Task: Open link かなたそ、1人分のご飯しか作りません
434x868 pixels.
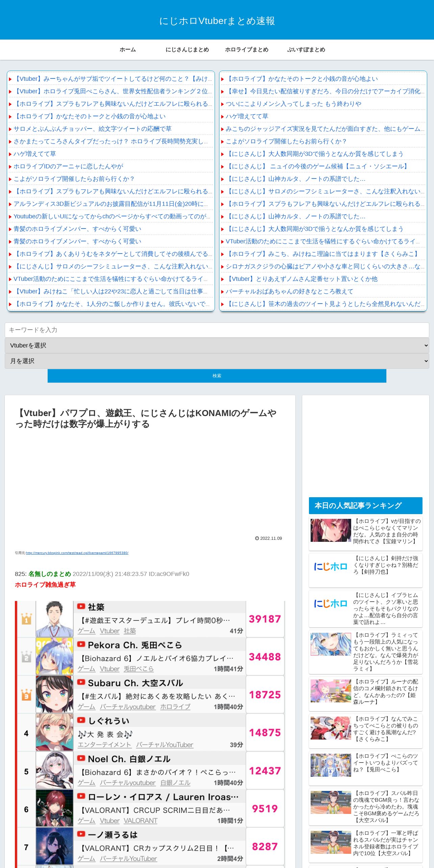Action: tap(112, 304)
